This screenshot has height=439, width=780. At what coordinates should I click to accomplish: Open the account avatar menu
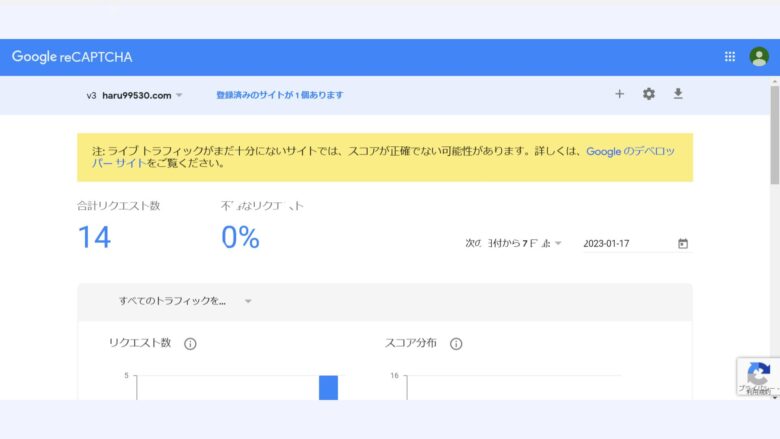(x=759, y=57)
